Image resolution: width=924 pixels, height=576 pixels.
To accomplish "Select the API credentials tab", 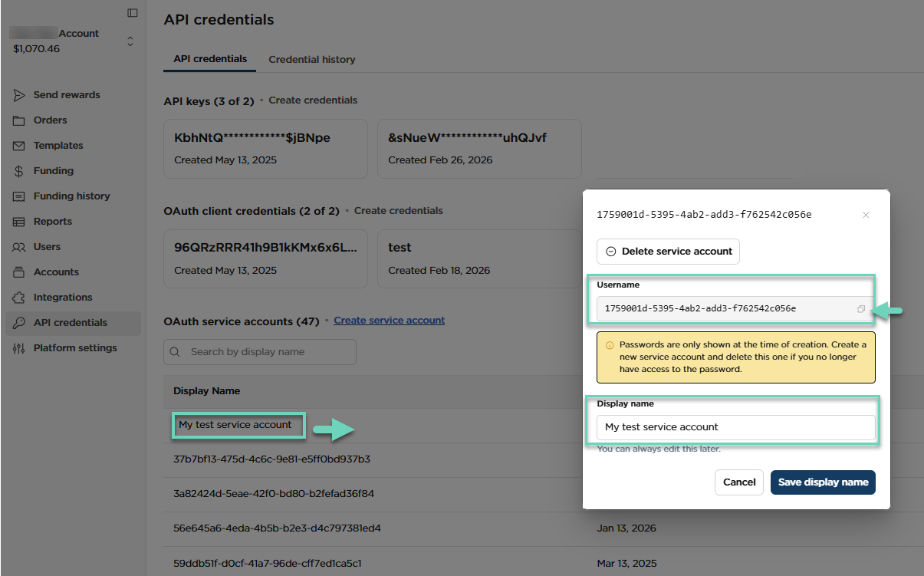I will coord(210,59).
